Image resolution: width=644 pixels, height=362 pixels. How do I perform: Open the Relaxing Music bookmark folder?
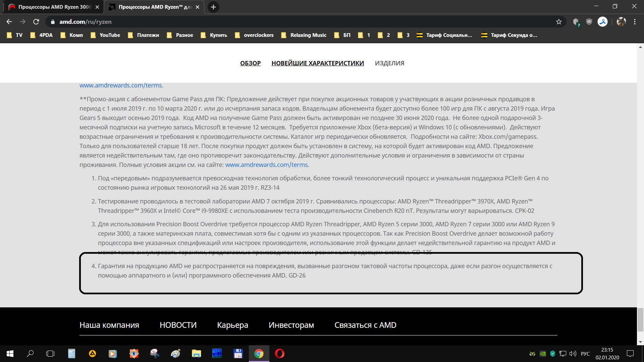coord(304,35)
